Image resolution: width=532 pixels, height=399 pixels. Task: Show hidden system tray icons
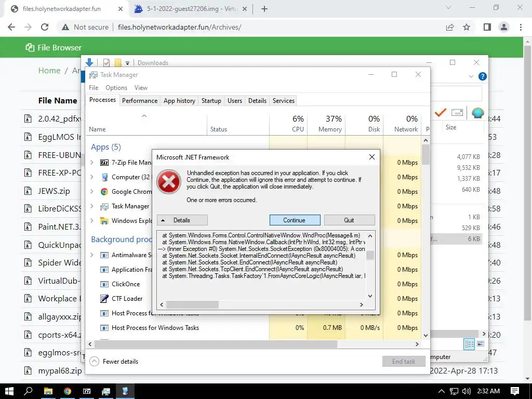coord(441,391)
